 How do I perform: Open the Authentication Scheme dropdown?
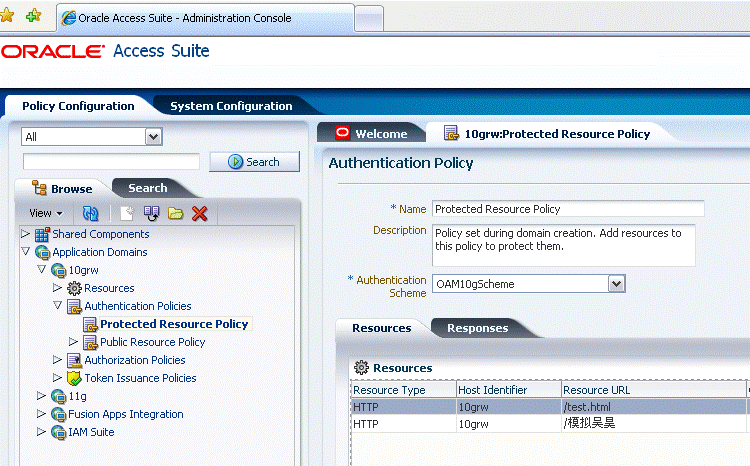click(x=617, y=284)
